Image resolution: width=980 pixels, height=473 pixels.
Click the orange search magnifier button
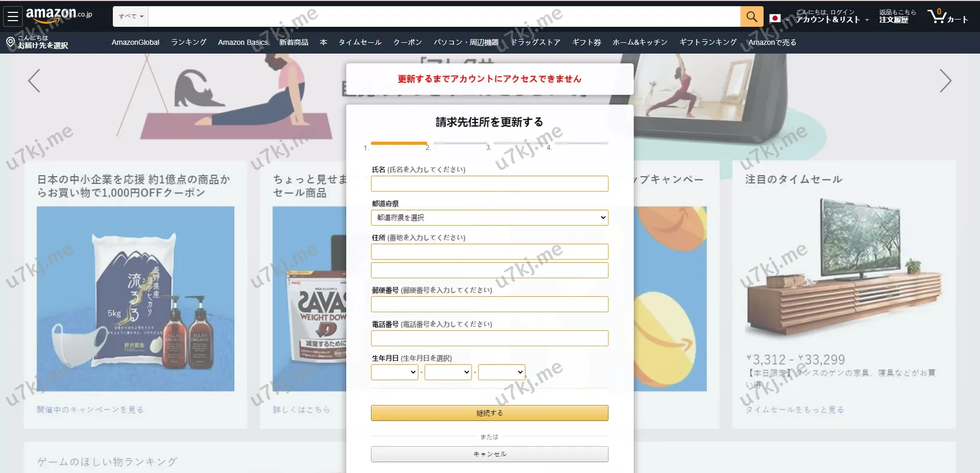coord(751,16)
